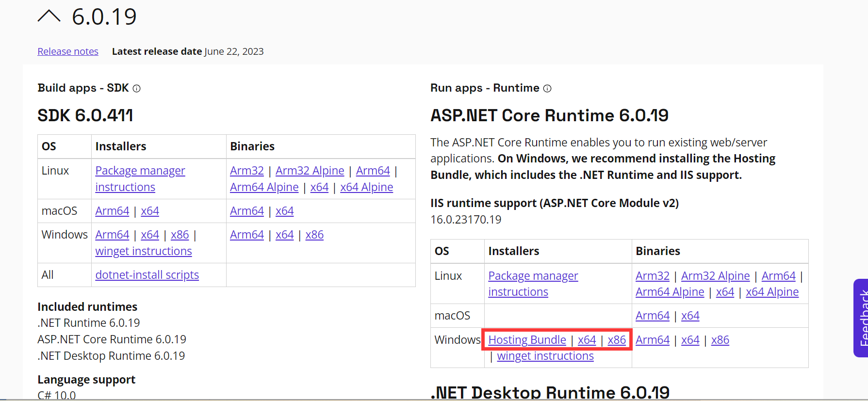Click the 'Language support' heading
This screenshot has width=868, height=401.
tap(86, 380)
